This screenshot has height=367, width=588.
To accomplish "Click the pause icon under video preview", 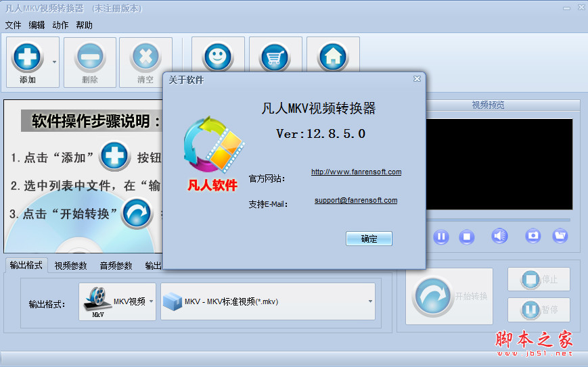I will point(441,237).
